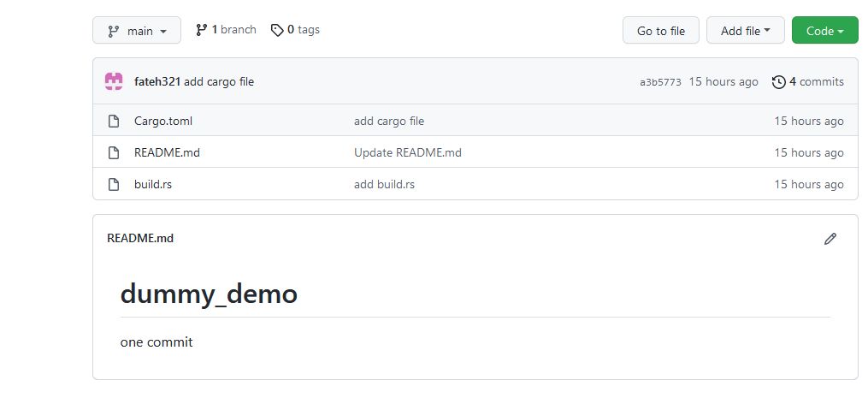Click the file icon next to README.md row

coord(114,152)
